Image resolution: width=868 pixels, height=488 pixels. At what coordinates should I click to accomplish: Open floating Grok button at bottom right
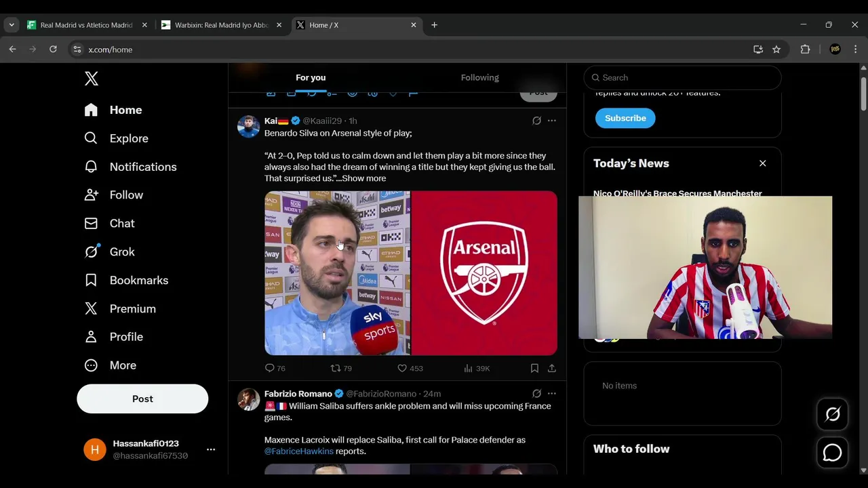tap(832, 414)
